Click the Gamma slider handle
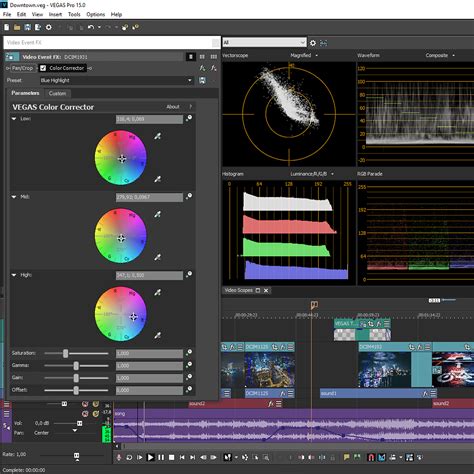This screenshot has width=474, height=474. [76, 366]
